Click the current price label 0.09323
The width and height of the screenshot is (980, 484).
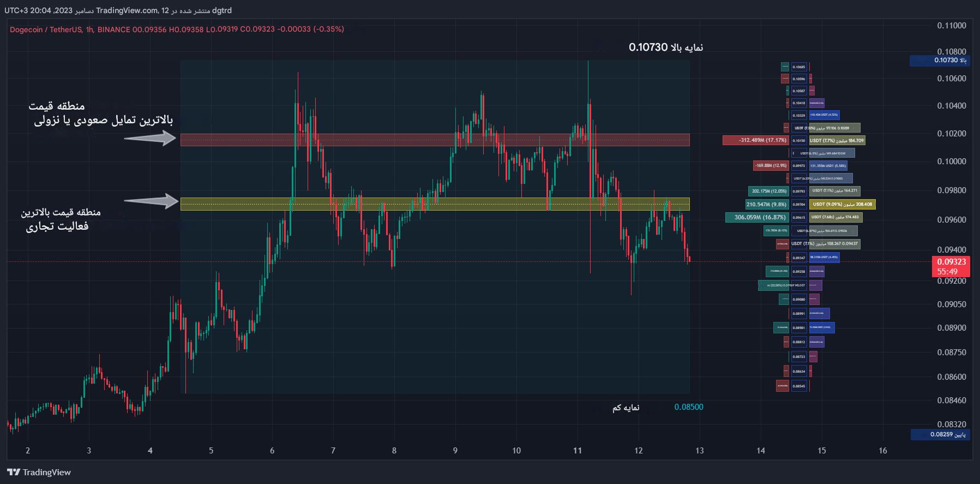click(x=951, y=262)
